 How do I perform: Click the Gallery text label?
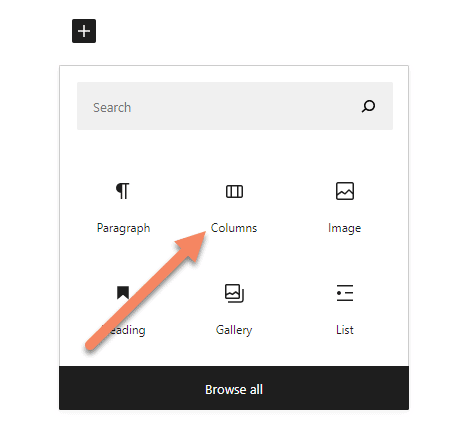[234, 330]
